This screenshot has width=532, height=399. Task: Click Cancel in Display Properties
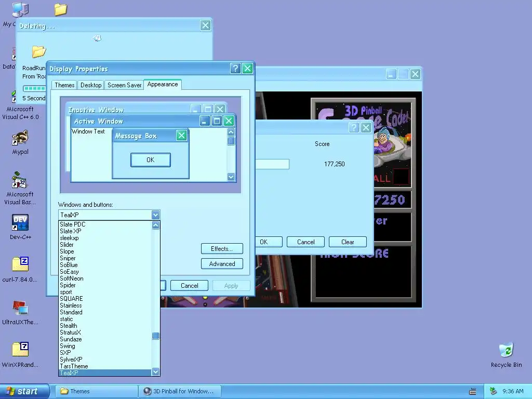(189, 286)
